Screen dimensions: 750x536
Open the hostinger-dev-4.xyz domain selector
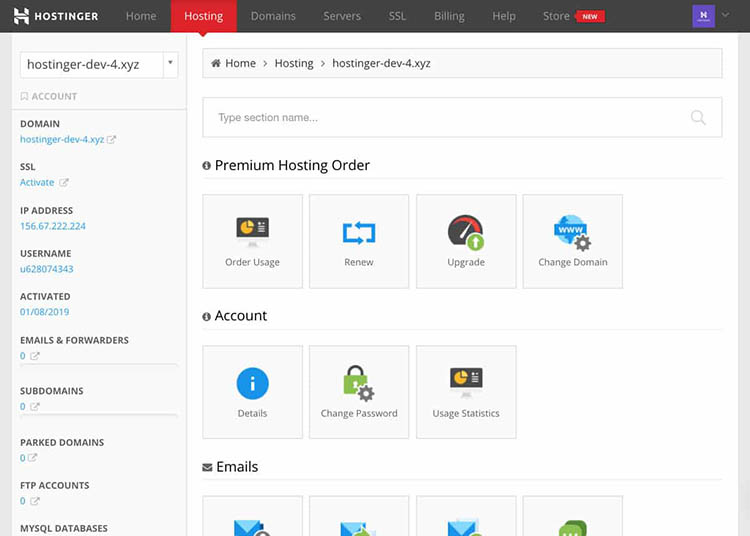click(99, 65)
